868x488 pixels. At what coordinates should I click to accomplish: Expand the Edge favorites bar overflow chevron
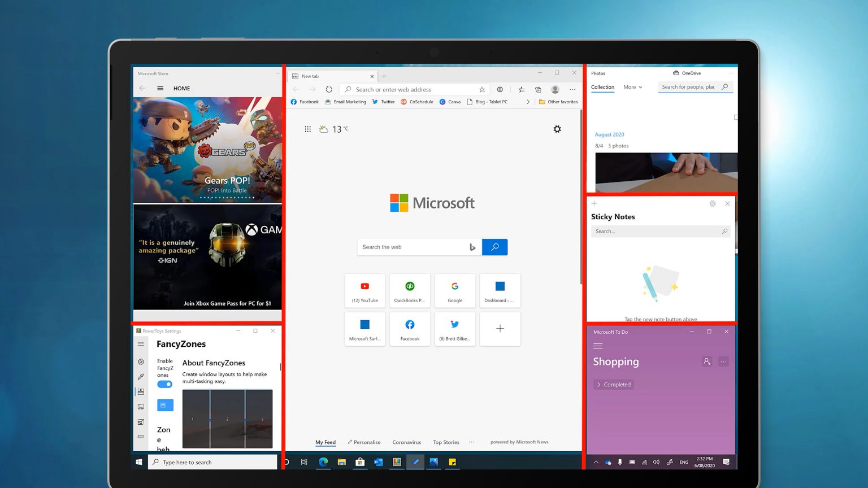pos(528,102)
